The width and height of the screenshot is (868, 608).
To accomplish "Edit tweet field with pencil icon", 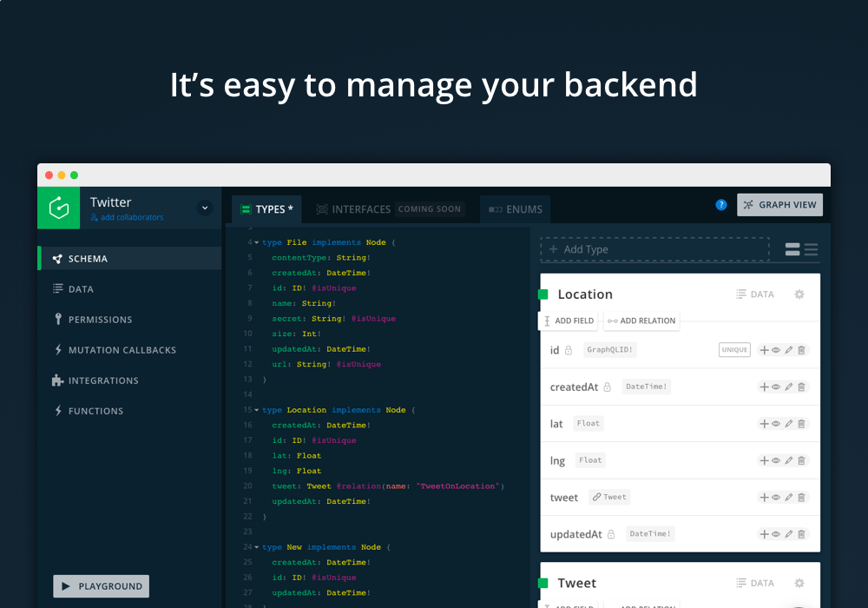I will pyautogui.click(x=789, y=497).
